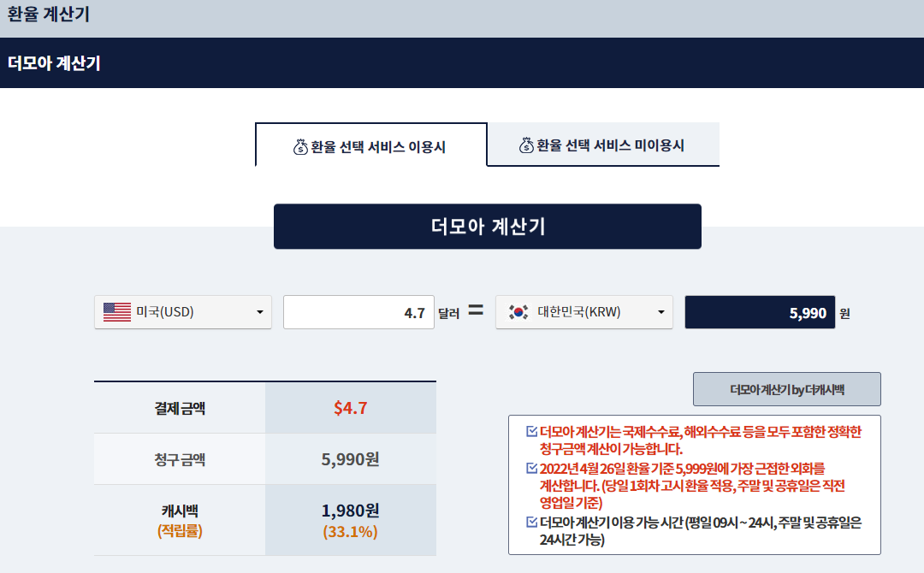This screenshot has width=924, height=573.
Task: Click the 더모아 계산기 header bar title
Action: (x=54, y=63)
